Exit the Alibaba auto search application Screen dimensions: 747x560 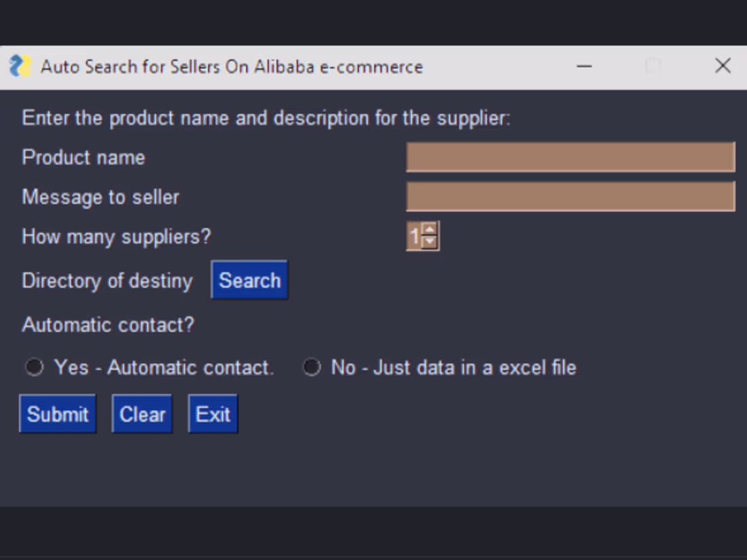click(x=212, y=413)
